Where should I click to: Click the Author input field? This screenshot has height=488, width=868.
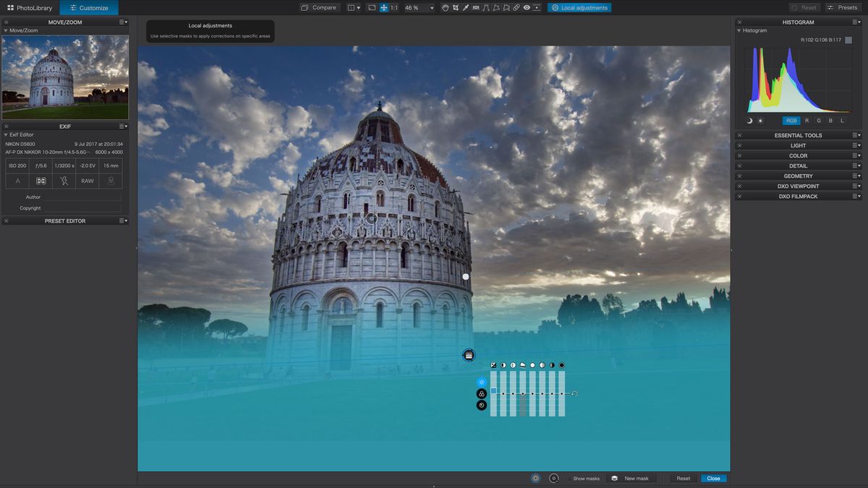82,197
